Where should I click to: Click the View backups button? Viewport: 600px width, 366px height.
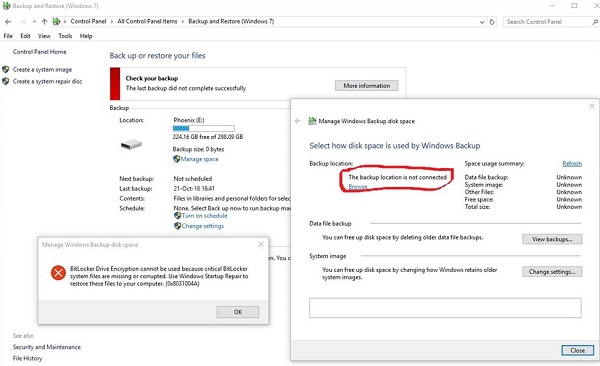pos(552,239)
